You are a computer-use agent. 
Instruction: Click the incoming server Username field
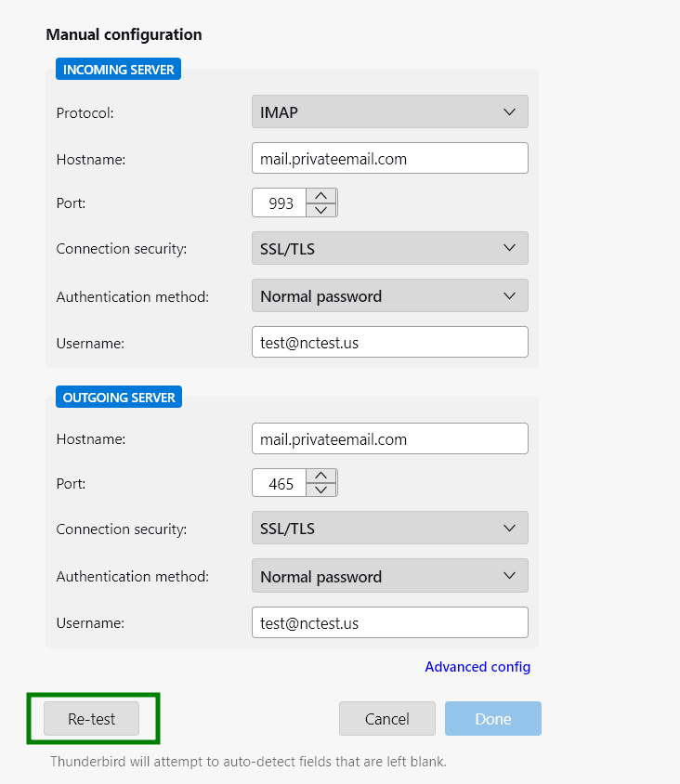click(x=390, y=342)
